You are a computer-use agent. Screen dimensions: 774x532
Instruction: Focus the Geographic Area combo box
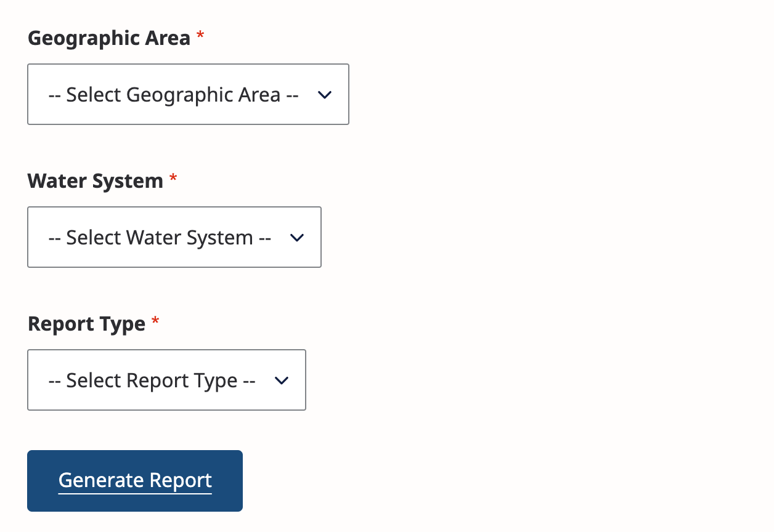tap(188, 94)
